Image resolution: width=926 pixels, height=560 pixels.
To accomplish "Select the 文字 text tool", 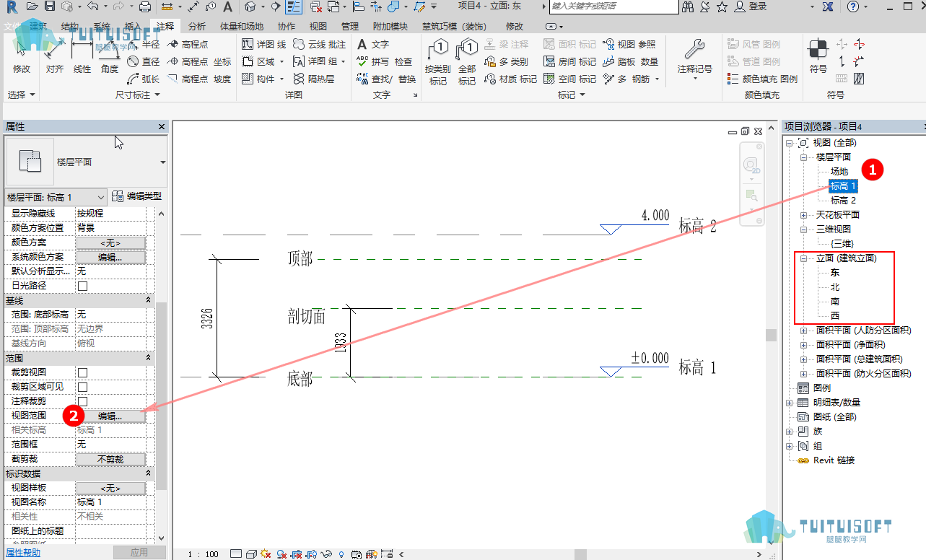I will point(372,44).
